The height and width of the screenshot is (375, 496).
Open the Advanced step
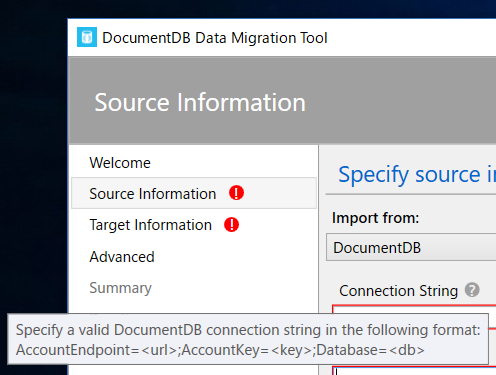tap(122, 257)
